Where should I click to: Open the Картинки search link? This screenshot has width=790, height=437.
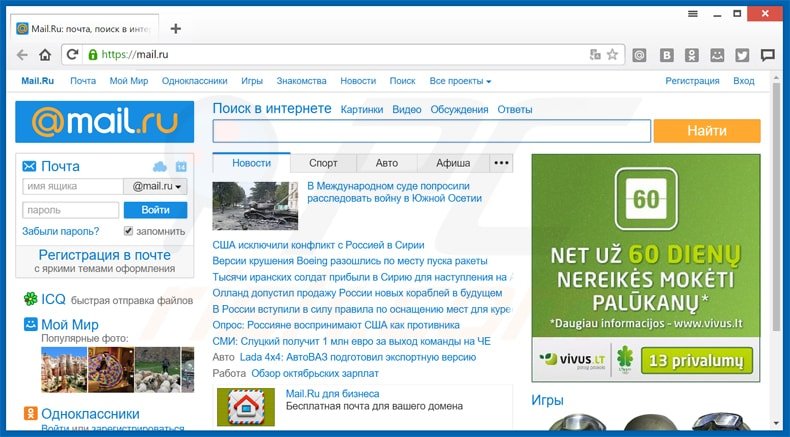pos(362,109)
